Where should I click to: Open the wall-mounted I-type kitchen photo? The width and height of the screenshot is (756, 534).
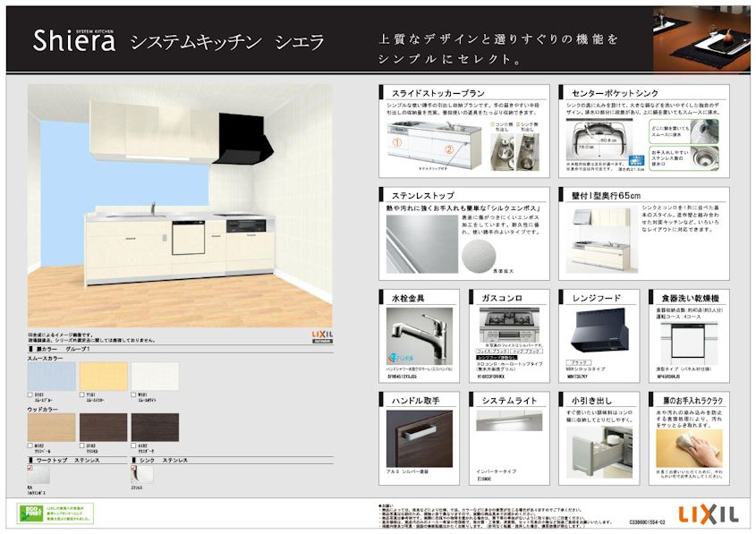[x=602, y=240]
